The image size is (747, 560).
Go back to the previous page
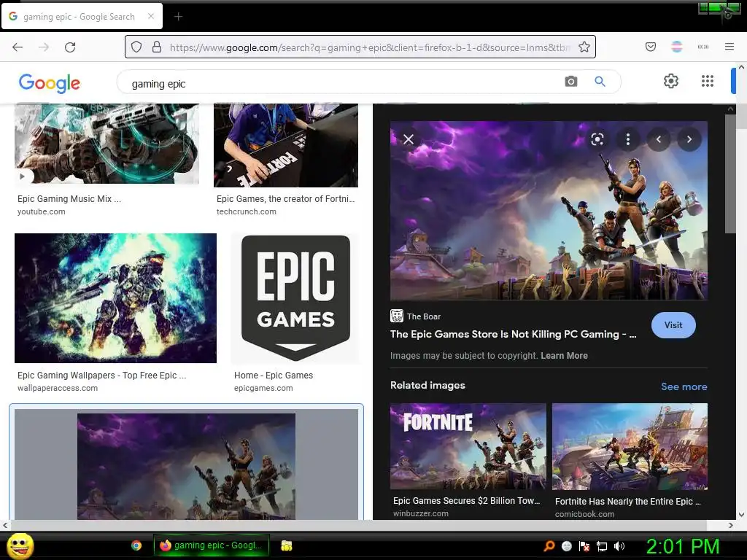pos(18,47)
